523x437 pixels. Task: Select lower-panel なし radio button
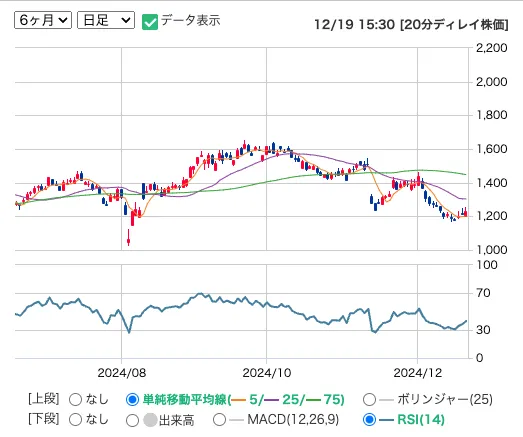pyautogui.click(x=75, y=420)
